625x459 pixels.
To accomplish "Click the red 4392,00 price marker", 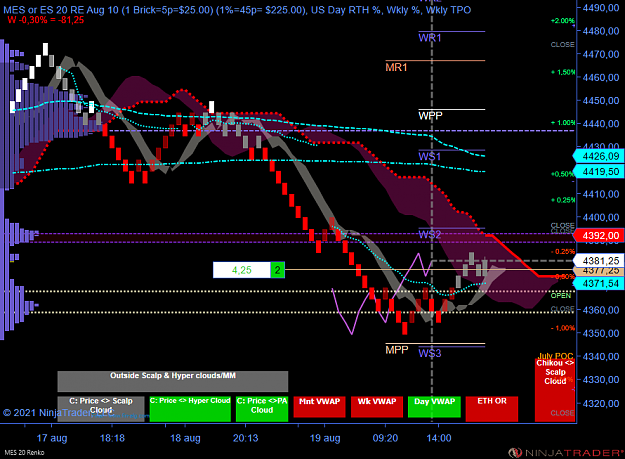I will (x=599, y=236).
